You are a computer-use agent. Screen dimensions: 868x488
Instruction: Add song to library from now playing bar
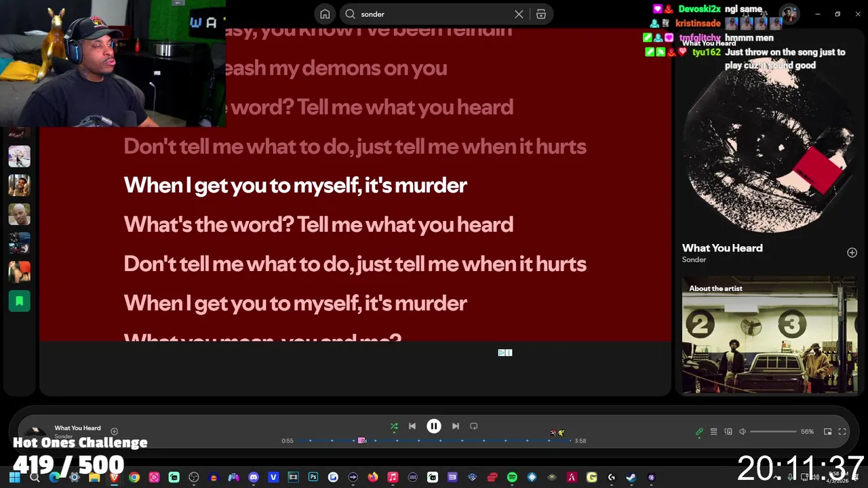[x=114, y=431]
